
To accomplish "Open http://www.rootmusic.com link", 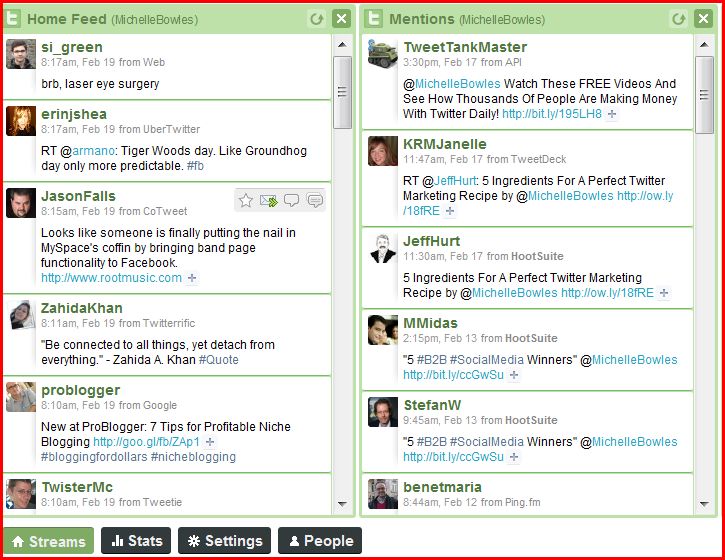I will [x=111, y=278].
